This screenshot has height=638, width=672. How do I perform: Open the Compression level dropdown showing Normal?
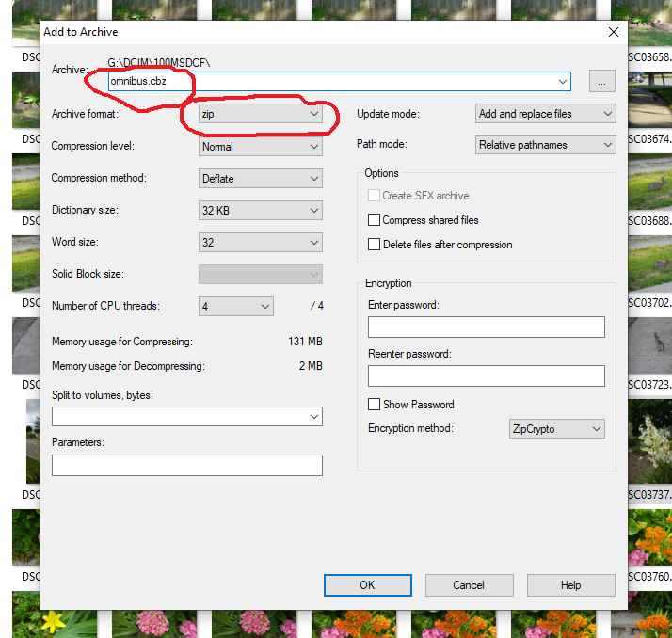(260, 147)
